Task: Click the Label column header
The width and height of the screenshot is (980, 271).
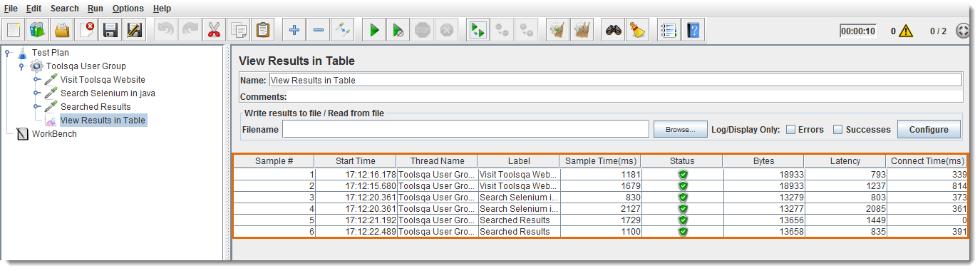Action: [518, 161]
